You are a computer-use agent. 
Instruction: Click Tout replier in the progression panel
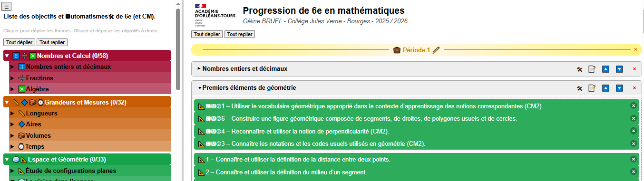point(240,34)
